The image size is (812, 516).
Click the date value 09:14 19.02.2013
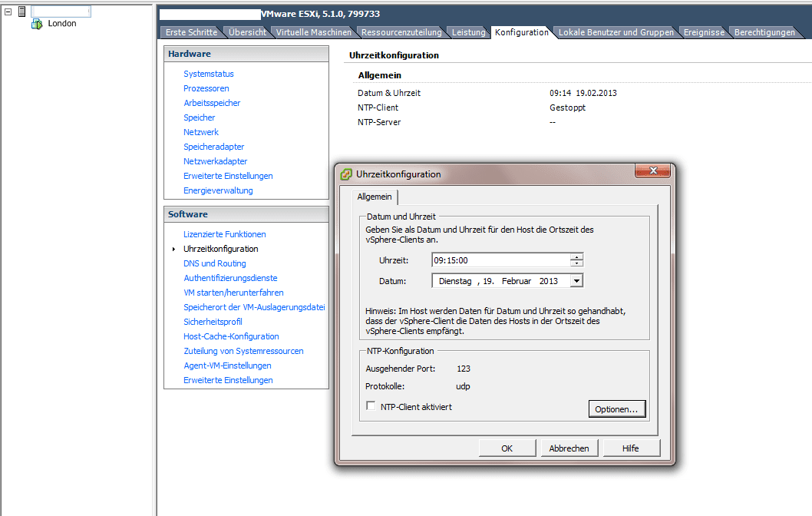(x=583, y=93)
